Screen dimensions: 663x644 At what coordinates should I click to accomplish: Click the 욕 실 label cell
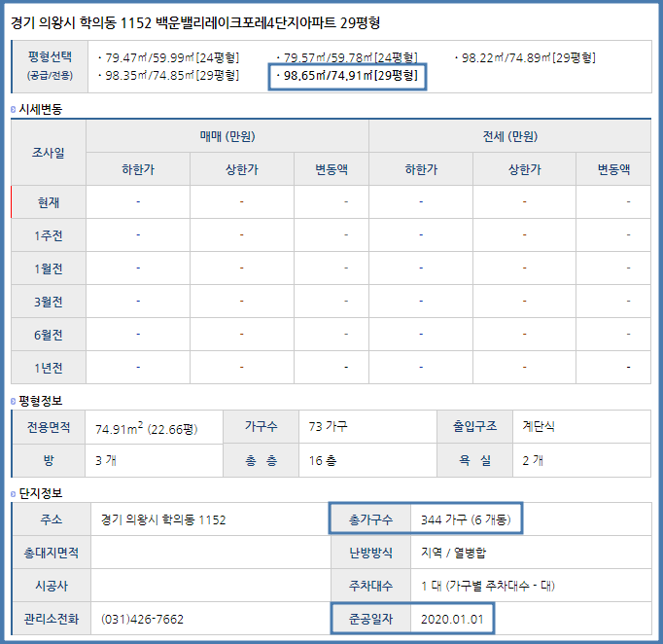tap(474, 460)
